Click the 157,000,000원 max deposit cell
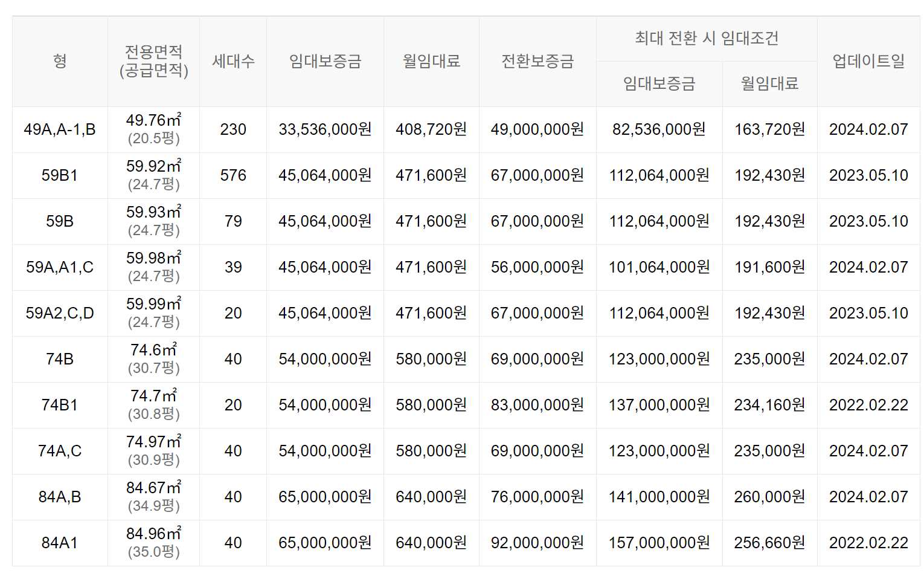The width and height of the screenshot is (924, 573). click(x=659, y=543)
